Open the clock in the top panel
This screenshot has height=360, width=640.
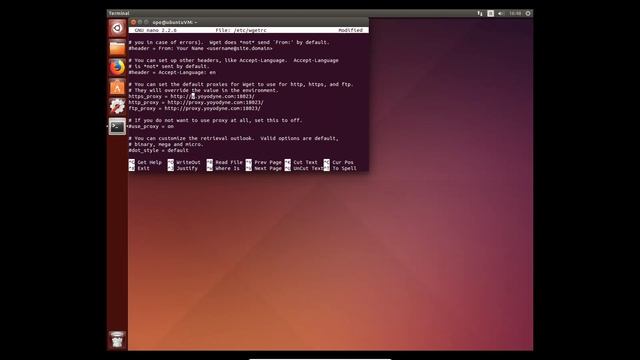(x=515, y=13)
